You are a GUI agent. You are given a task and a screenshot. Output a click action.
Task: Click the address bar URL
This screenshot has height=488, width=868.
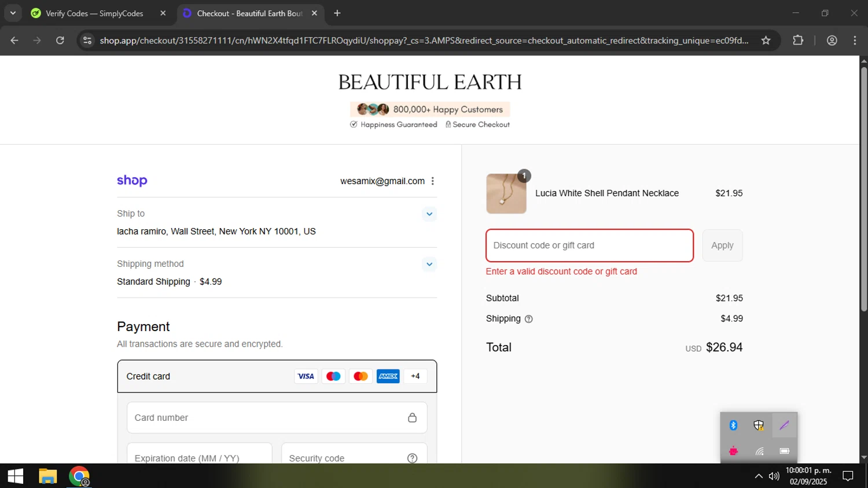(424, 41)
